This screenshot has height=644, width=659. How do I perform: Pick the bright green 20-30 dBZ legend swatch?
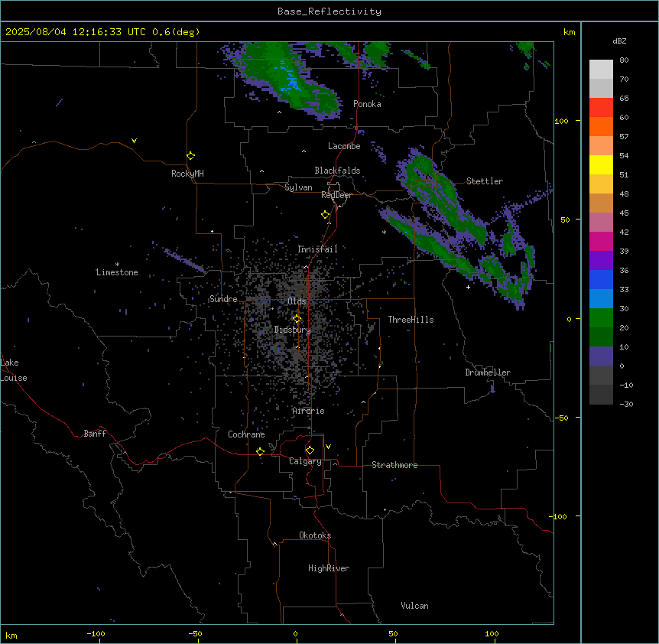(x=601, y=318)
